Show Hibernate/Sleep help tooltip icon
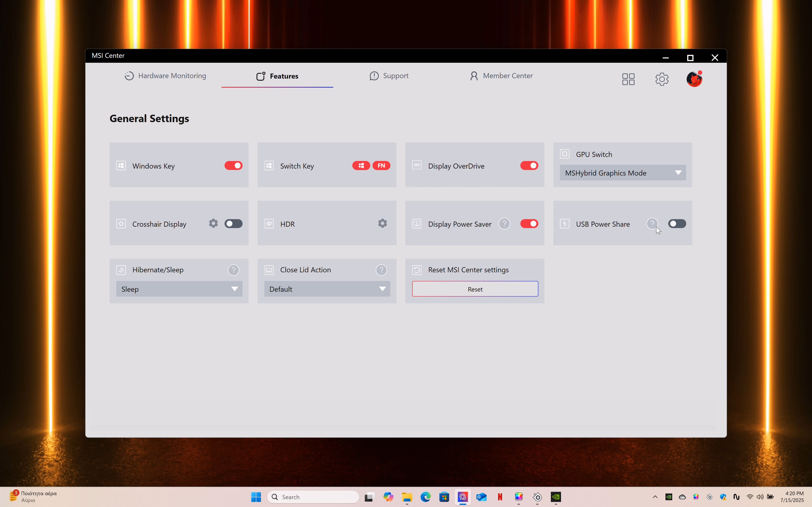Image resolution: width=812 pixels, height=507 pixels. point(233,270)
